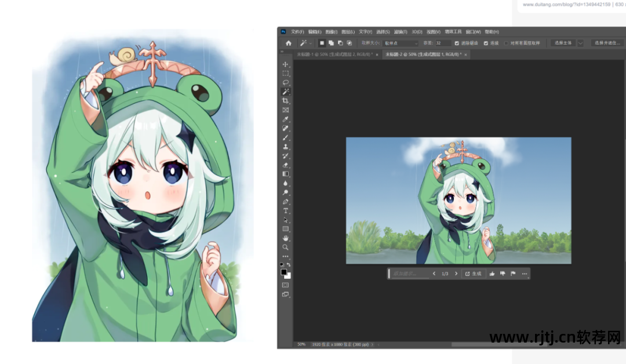Close the 未标题-2 document tab

click(465, 54)
